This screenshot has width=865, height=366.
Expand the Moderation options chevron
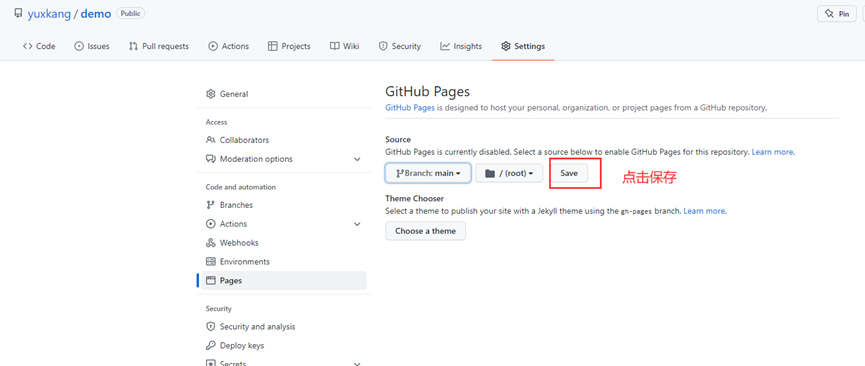[x=357, y=159]
